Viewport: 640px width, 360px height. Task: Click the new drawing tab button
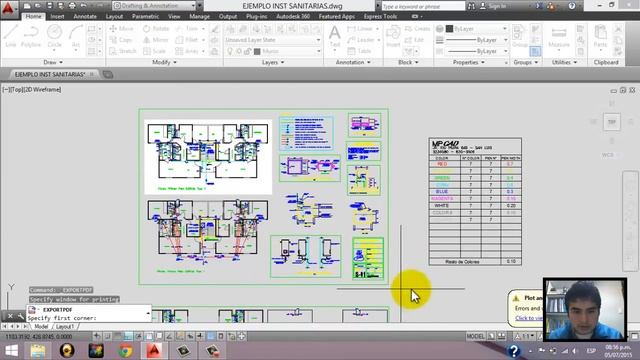click(x=108, y=74)
